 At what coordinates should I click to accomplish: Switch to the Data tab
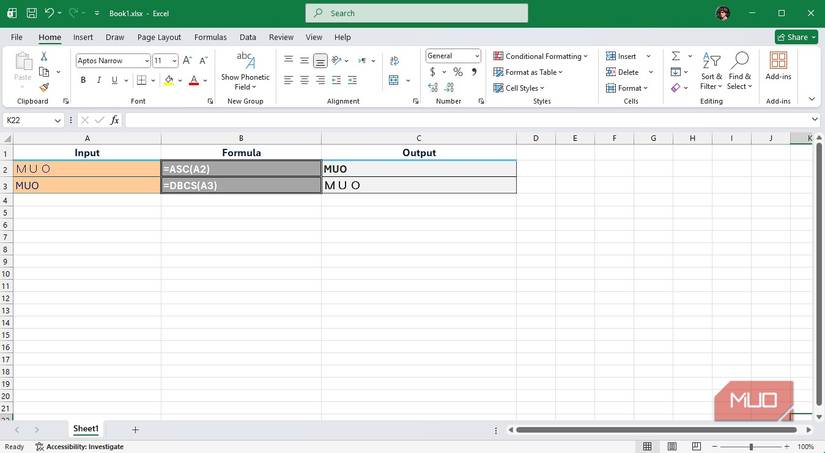(248, 37)
